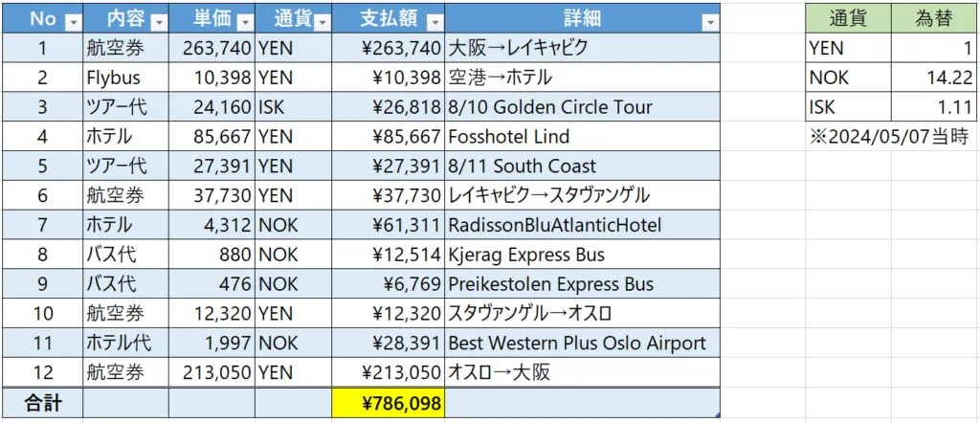Click the ※2024/05/07当時 note cell
This screenshot has height=423, width=980.
click(890, 136)
